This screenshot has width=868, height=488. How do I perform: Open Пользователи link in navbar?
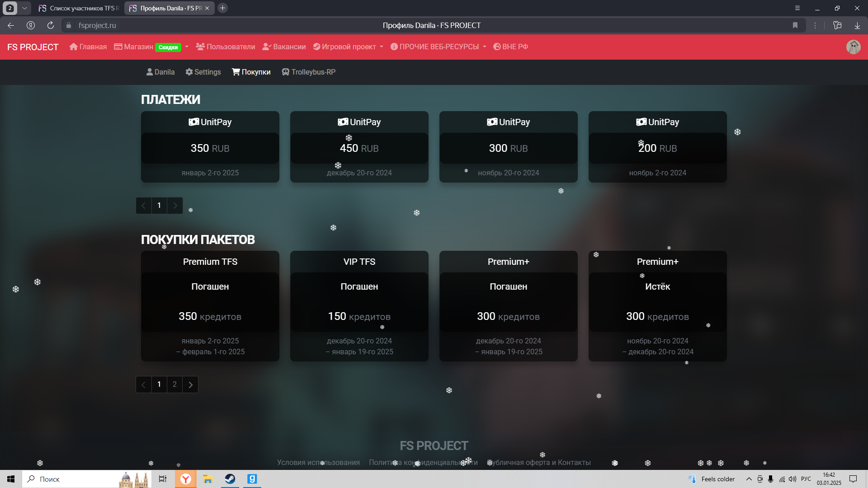pos(225,47)
